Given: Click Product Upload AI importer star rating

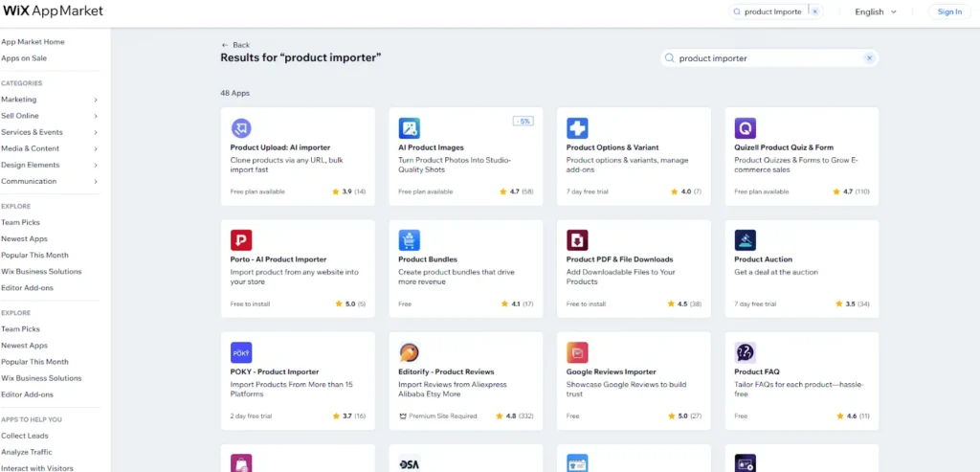Looking at the screenshot, I should pyautogui.click(x=348, y=191).
